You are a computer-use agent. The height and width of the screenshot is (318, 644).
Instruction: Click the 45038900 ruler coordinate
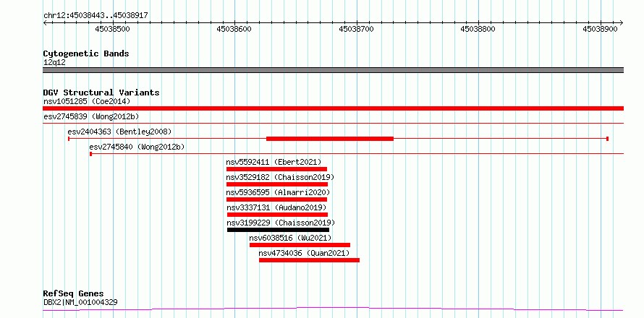(x=600, y=29)
